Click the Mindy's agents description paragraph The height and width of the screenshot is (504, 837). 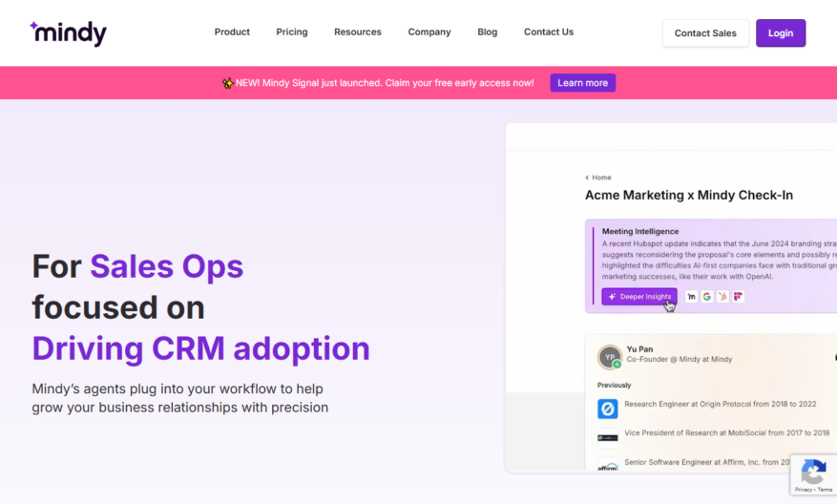coord(179,398)
